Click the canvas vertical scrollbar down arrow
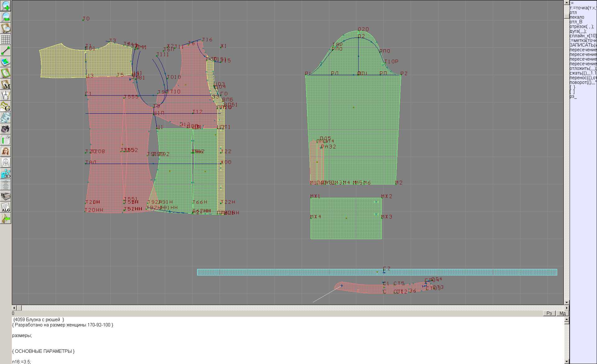Viewport: 597px width, 364px height. (567, 302)
